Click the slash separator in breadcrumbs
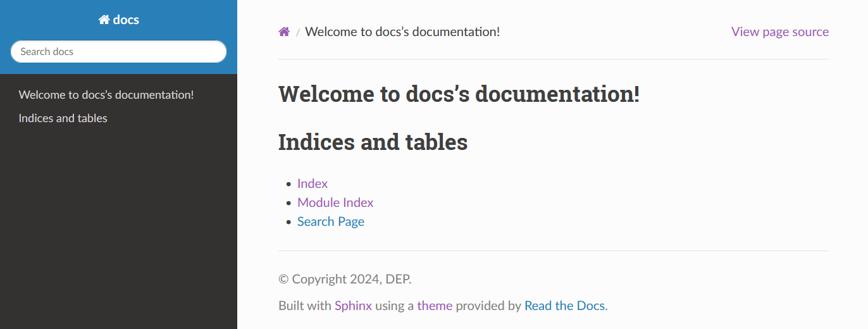This screenshot has height=329, width=868. (x=297, y=32)
